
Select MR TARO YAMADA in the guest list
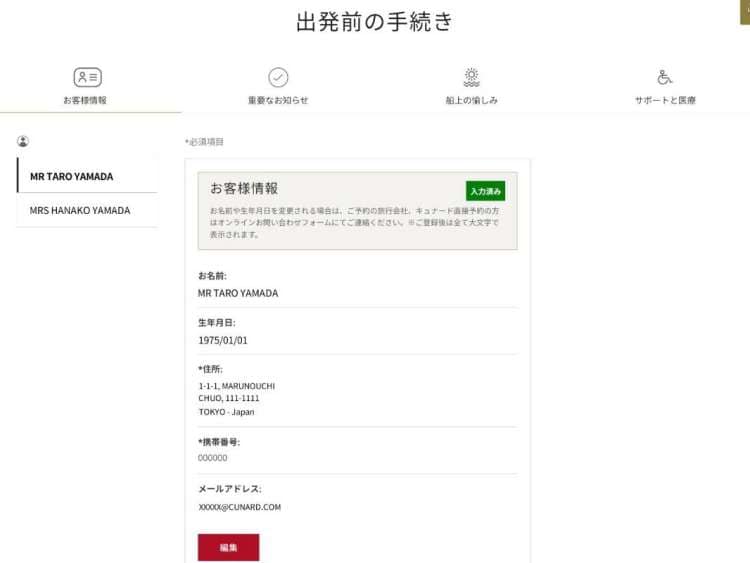pyautogui.click(x=72, y=176)
